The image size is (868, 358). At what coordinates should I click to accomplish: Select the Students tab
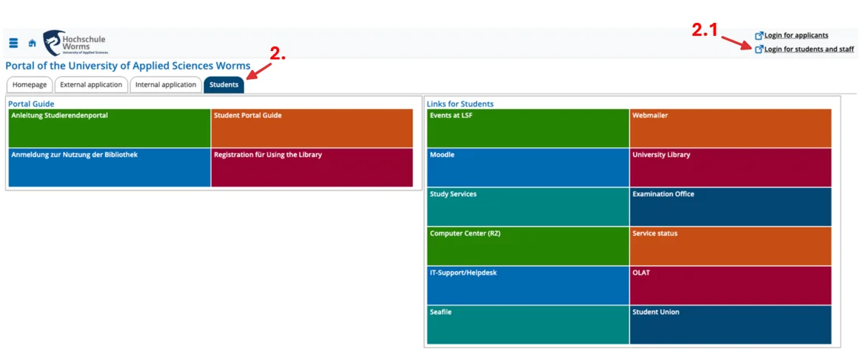pos(224,85)
